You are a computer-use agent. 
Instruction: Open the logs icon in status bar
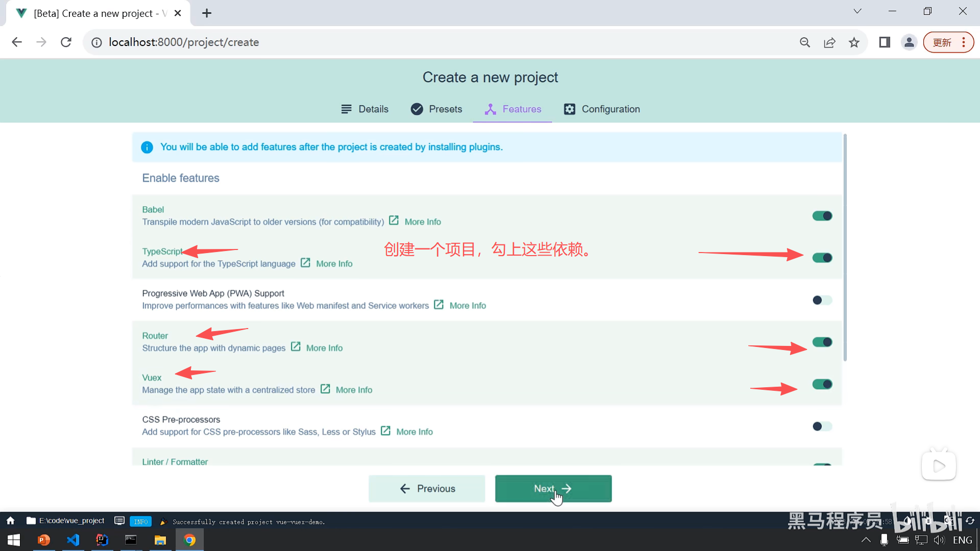tap(119, 521)
